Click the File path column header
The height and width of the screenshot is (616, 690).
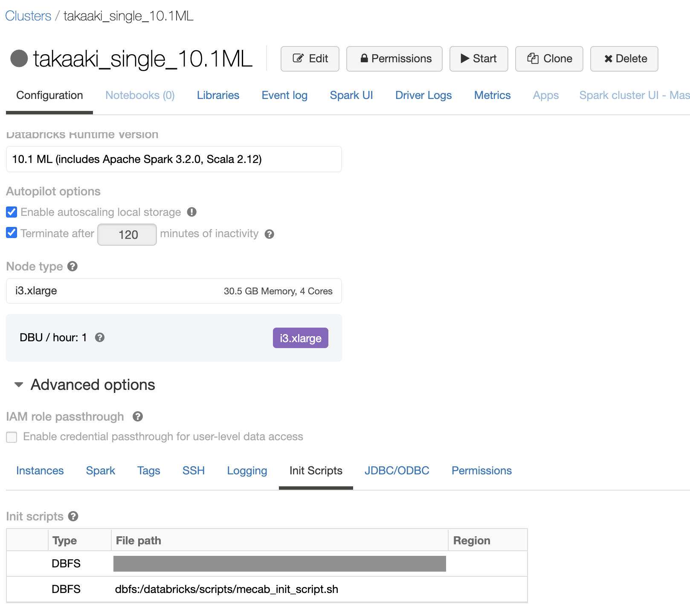139,540
